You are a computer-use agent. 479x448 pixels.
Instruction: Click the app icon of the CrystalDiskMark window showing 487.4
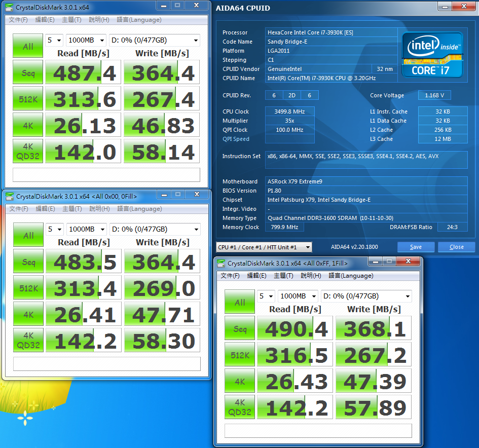(x=9, y=7)
